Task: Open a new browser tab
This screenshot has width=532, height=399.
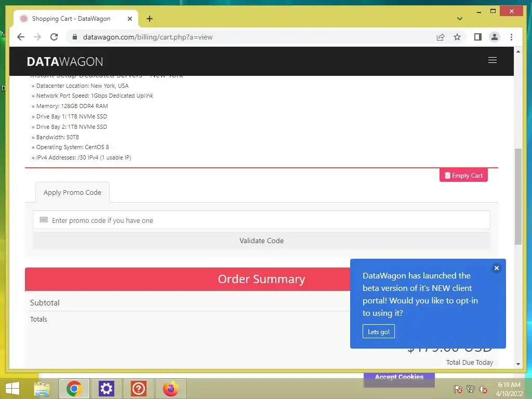Action: tap(150, 19)
